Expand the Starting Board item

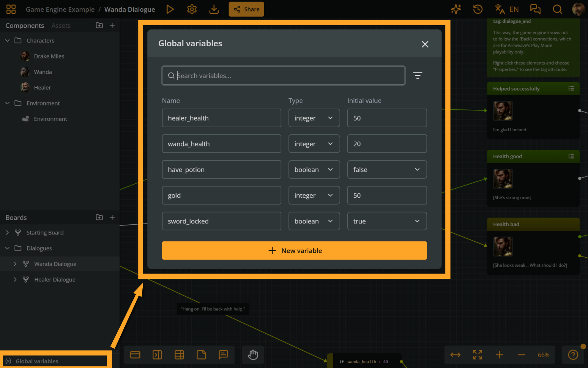(x=7, y=232)
